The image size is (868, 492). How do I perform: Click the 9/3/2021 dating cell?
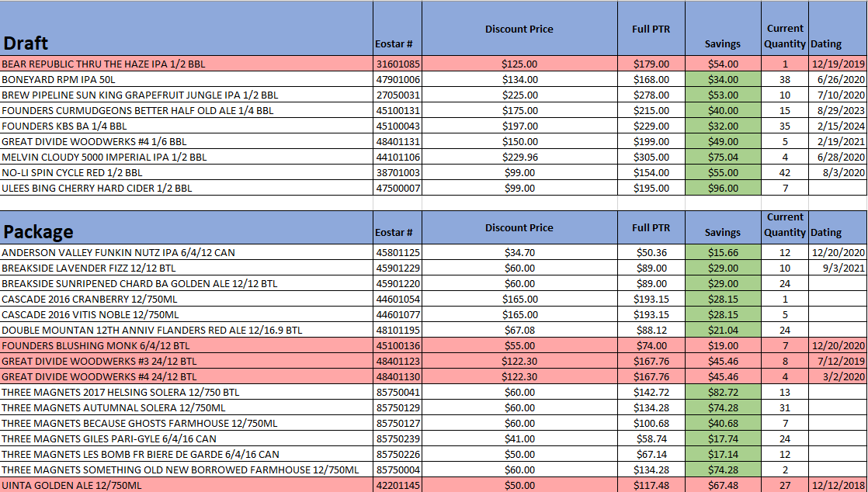[x=838, y=268]
